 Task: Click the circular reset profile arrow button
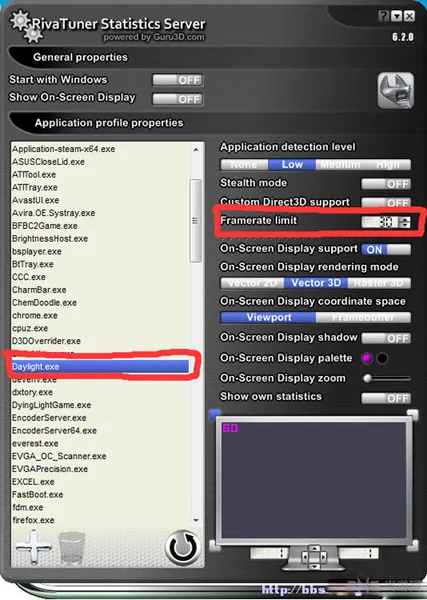[x=183, y=548]
